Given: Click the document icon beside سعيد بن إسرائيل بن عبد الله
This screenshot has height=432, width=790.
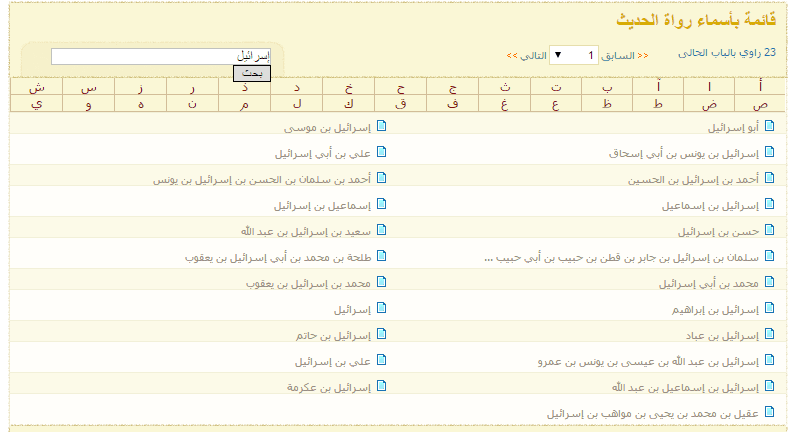Looking at the screenshot, I should (380, 231).
